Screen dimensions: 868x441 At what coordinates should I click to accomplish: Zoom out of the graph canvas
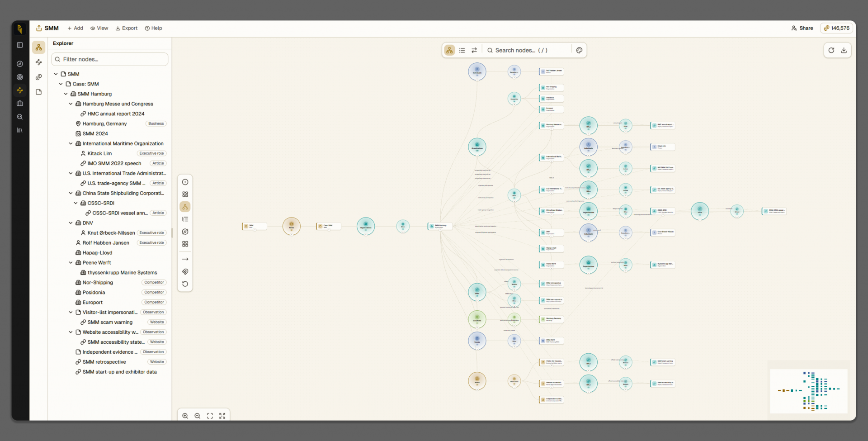click(x=198, y=416)
